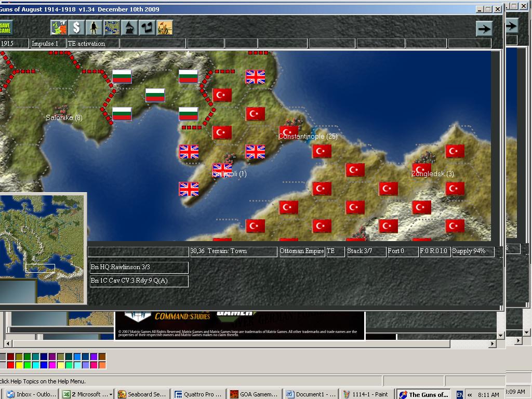
Task: Select the Bri HQ:Rawlinson 3/3 unit row
Action: pyautogui.click(x=139, y=268)
